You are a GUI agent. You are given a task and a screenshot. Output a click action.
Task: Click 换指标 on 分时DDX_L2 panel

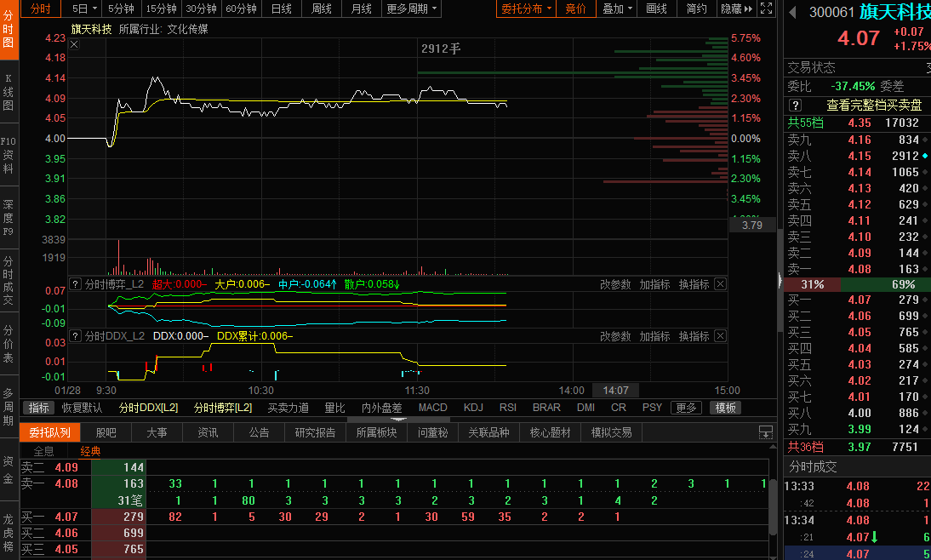click(x=694, y=336)
